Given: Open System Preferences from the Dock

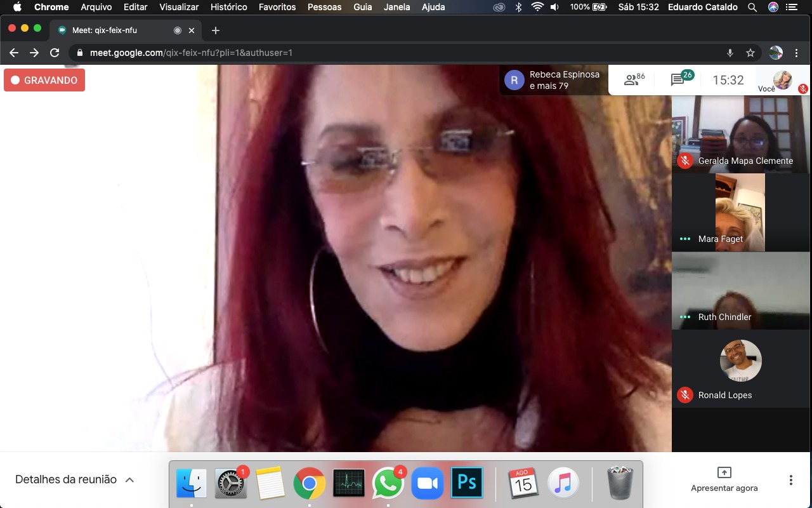Looking at the screenshot, I should tap(231, 483).
